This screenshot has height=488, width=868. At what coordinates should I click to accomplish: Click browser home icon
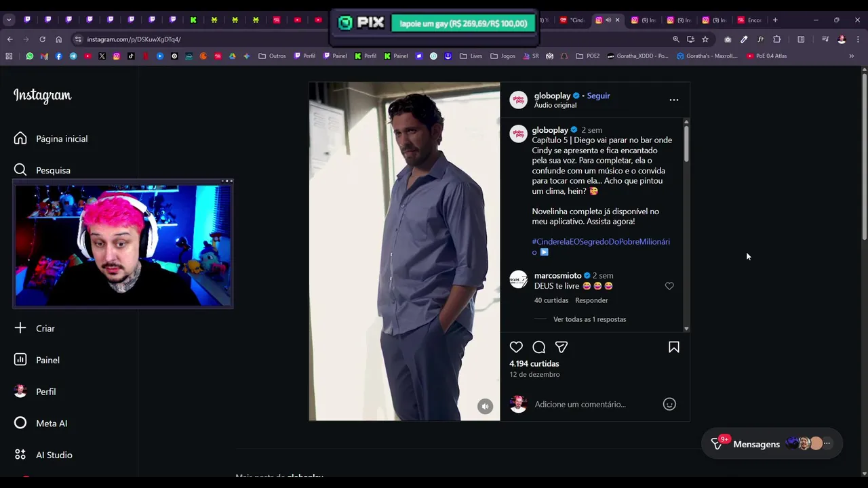[x=58, y=39]
